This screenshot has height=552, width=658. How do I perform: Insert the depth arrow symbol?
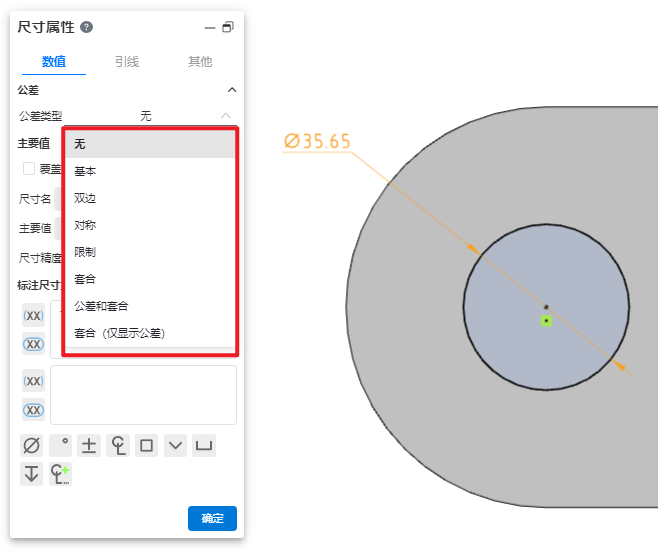tap(32, 474)
